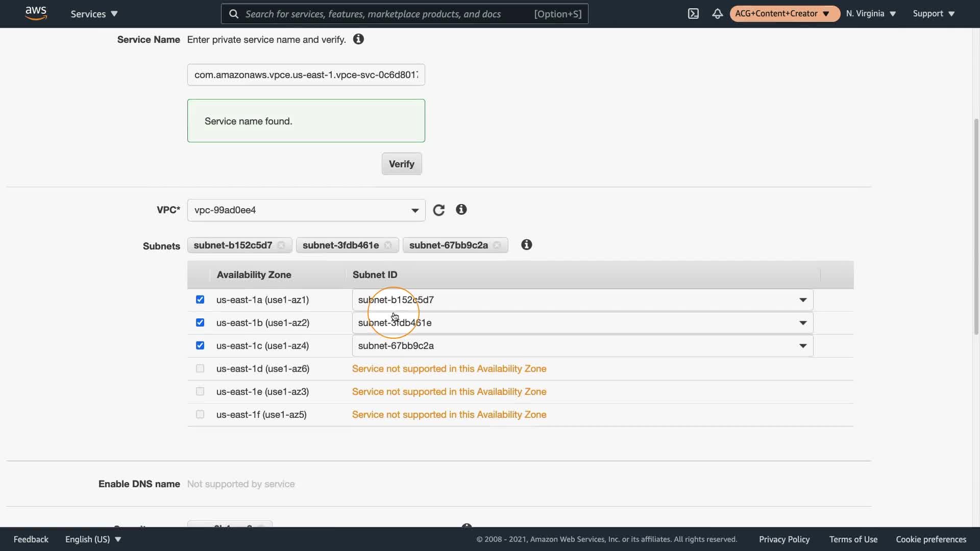Image resolution: width=980 pixels, height=551 pixels.
Task: Expand subnet dropdown for us-east-1a
Action: pyautogui.click(x=802, y=300)
